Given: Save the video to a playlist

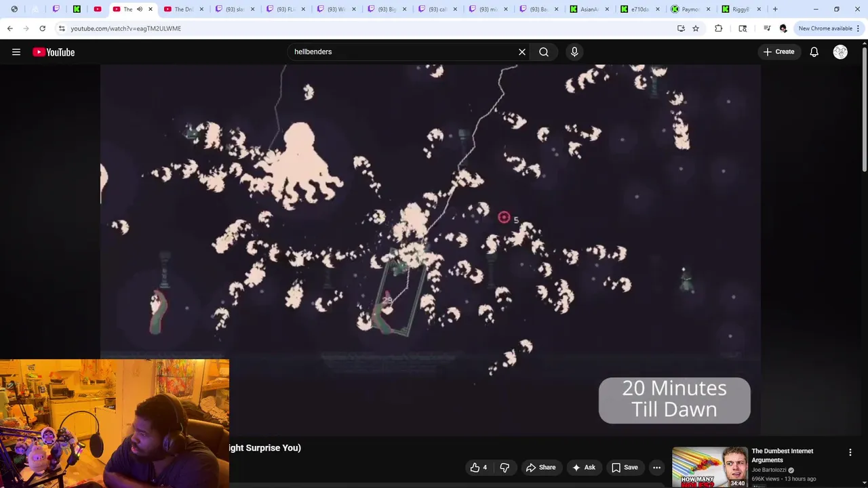Looking at the screenshot, I should pyautogui.click(x=625, y=468).
